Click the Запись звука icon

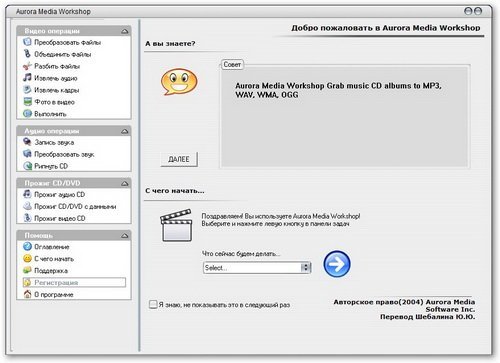tap(27, 142)
